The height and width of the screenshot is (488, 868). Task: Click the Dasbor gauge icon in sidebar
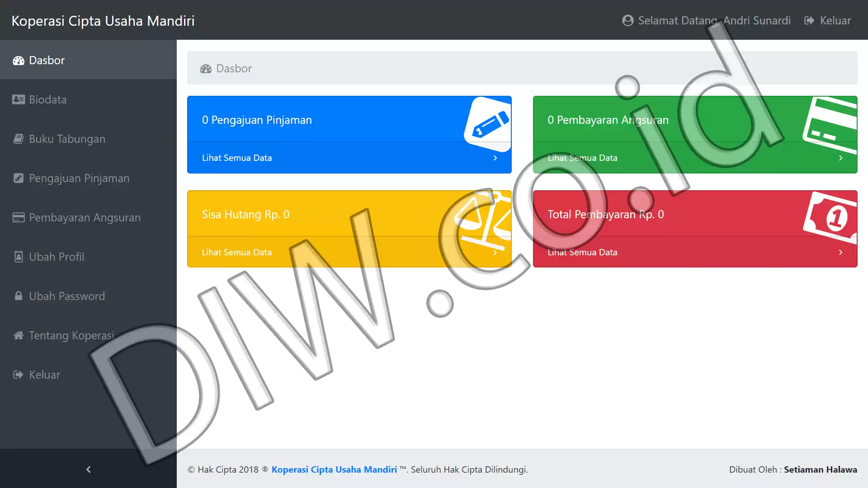[19, 61]
